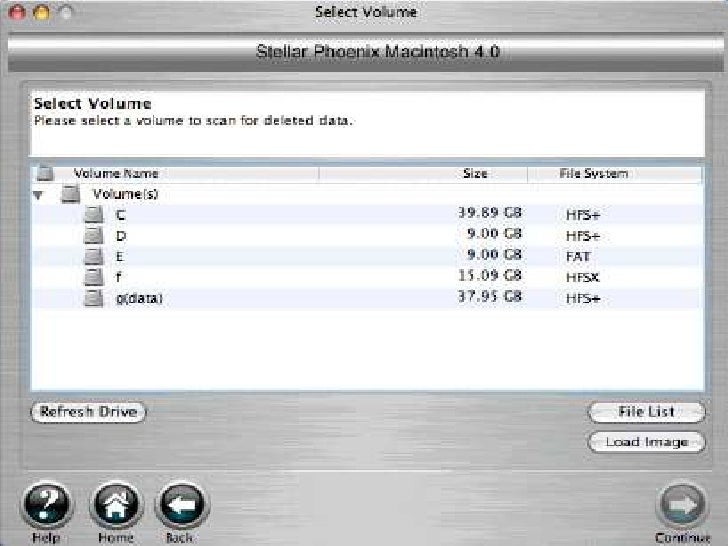The width and height of the screenshot is (728, 546).
Task: Click the 37.95 GB size value
Action: (490, 297)
